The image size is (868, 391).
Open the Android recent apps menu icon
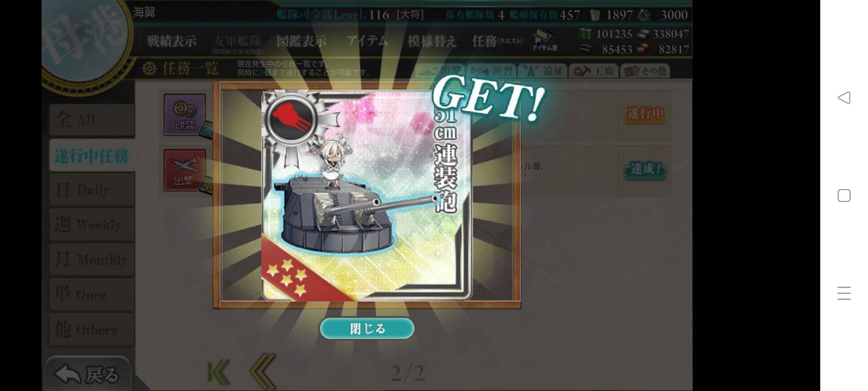tap(844, 293)
